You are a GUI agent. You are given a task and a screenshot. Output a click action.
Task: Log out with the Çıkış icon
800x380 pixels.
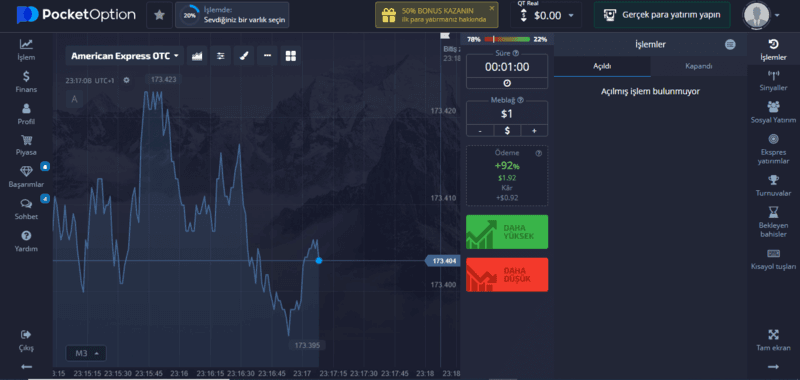(x=26, y=340)
